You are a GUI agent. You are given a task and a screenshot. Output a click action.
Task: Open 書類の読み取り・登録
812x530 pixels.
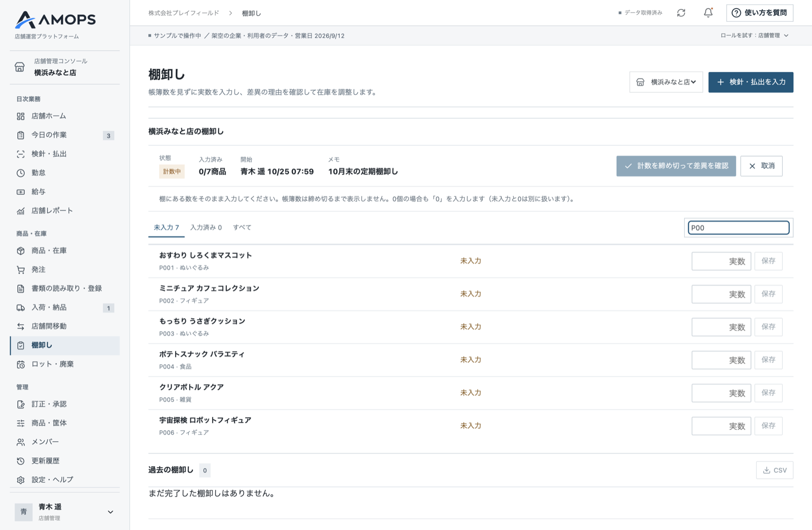point(65,289)
